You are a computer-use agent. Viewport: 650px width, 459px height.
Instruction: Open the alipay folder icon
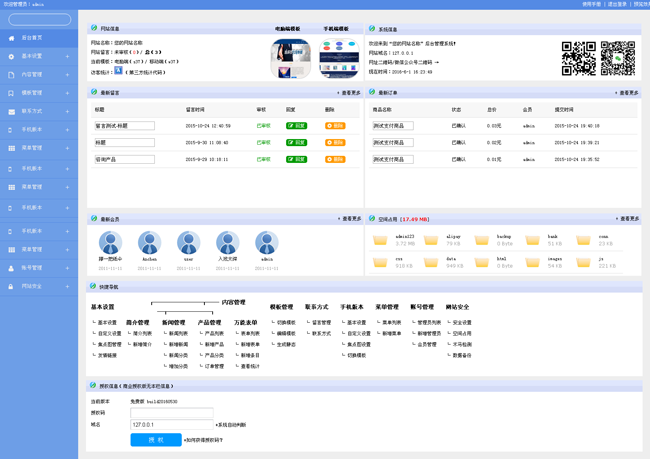pos(430,240)
